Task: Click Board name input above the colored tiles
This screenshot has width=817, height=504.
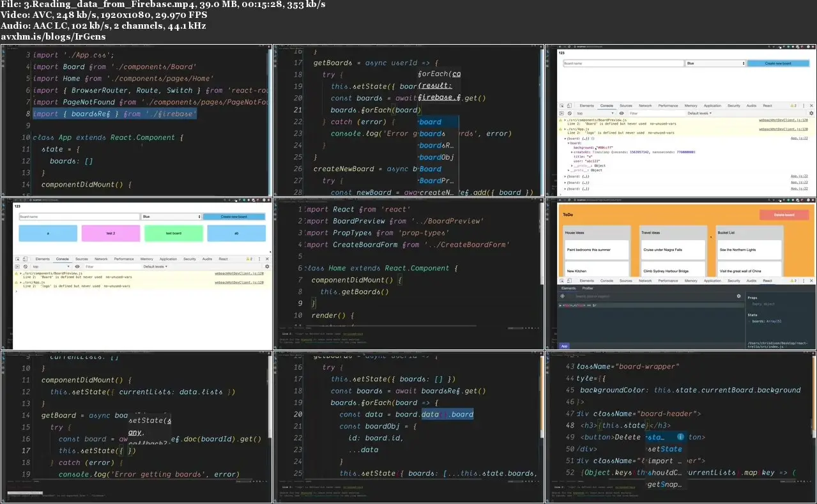Action: 79,217
